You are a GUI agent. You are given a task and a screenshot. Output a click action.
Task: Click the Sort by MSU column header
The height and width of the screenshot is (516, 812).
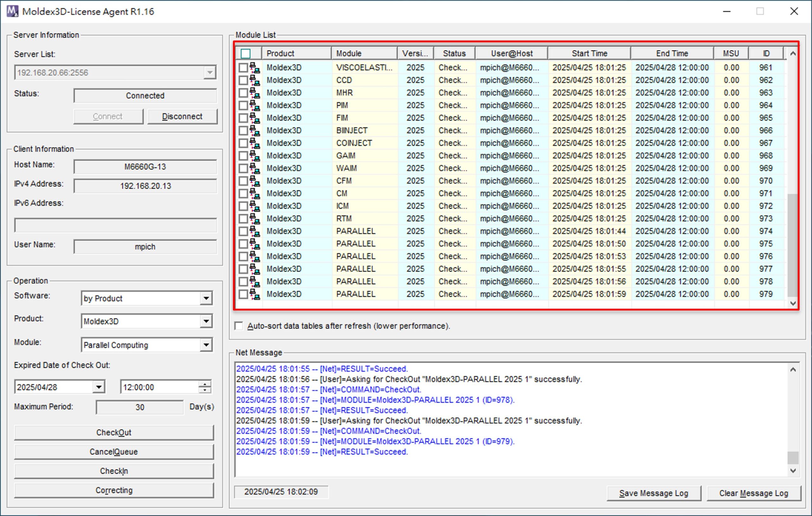731,53
